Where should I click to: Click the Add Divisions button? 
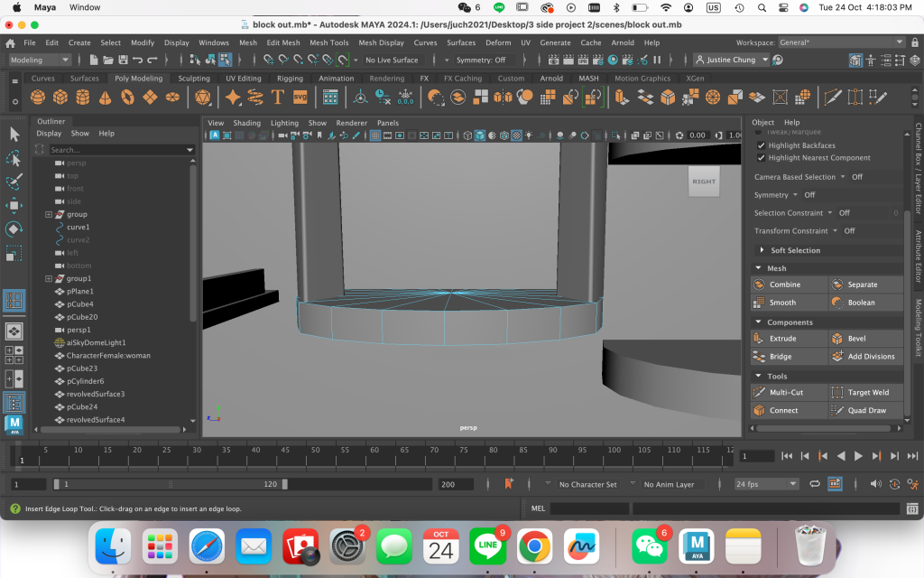(x=871, y=357)
